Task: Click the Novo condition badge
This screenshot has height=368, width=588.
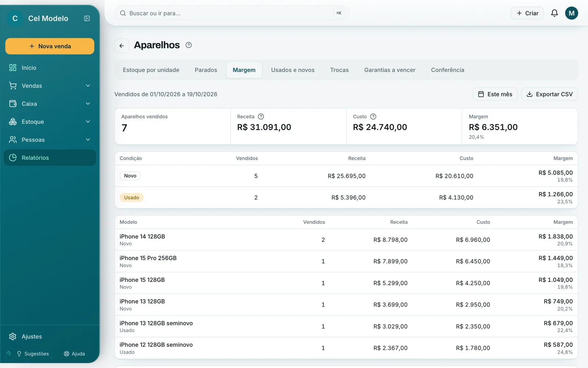Action: [130, 176]
